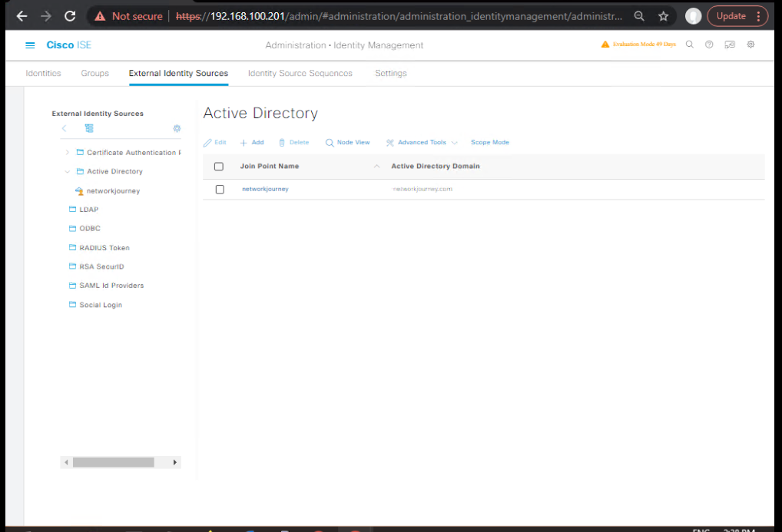Click the networkjourney.com domain cell
This screenshot has height=532, width=782.
pos(422,190)
